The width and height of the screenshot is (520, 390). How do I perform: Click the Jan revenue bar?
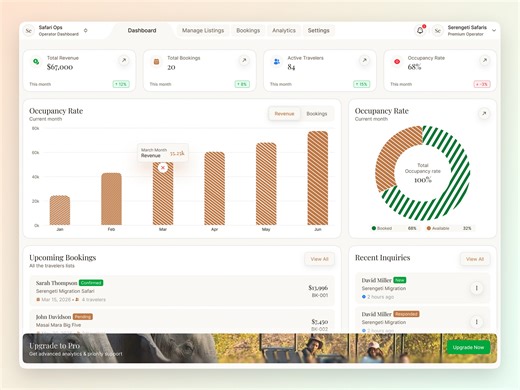pos(60,210)
